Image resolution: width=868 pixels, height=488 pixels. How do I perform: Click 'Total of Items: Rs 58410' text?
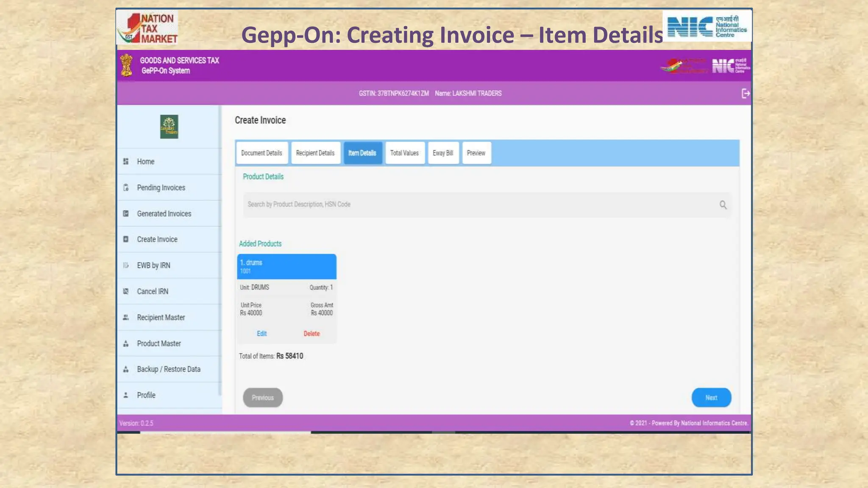tap(271, 356)
